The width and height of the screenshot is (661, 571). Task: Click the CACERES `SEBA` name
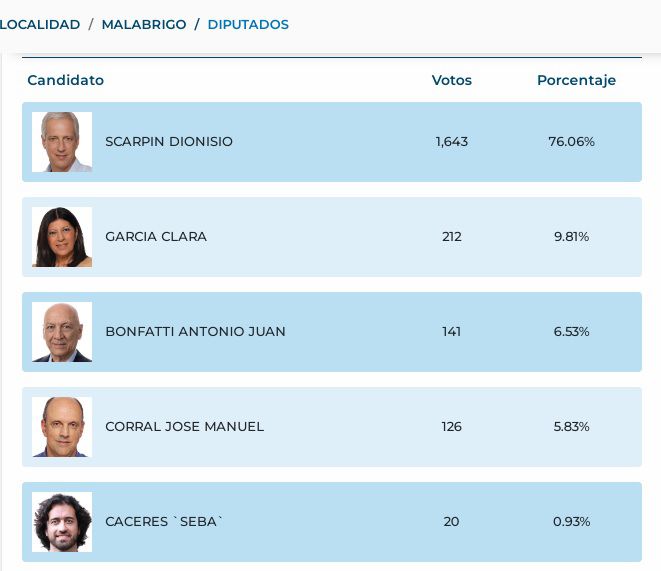tap(164, 522)
